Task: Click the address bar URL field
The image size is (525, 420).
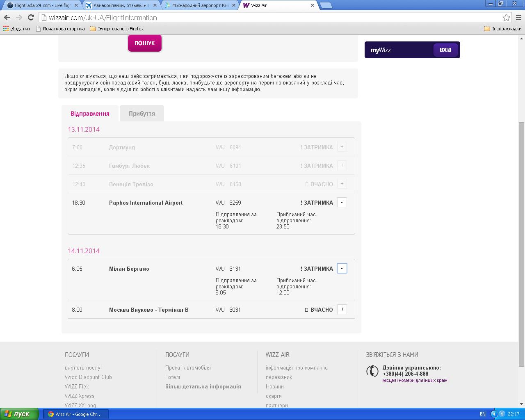Action: (x=271, y=18)
